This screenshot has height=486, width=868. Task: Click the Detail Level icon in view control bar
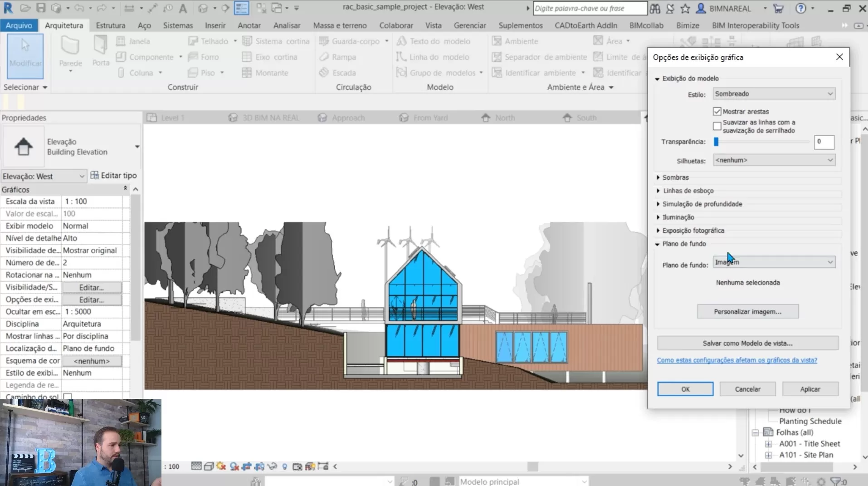pos(196,466)
